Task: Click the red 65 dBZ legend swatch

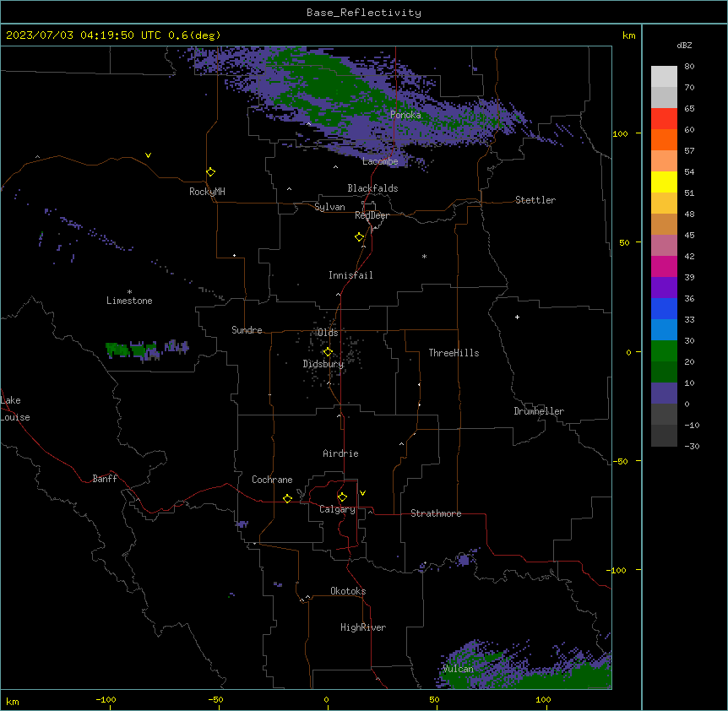Action: click(x=664, y=118)
